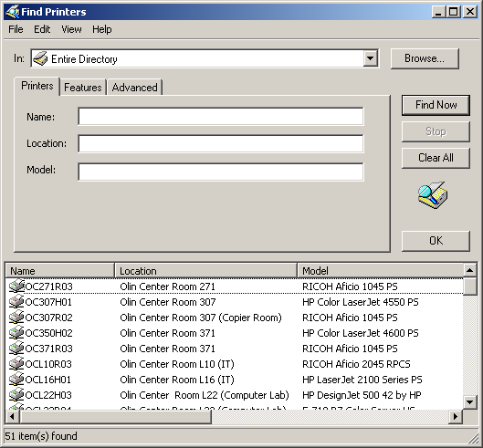Open the In: Entire Directory dropdown
Viewport: 483px width, 448px height.
(x=371, y=58)
